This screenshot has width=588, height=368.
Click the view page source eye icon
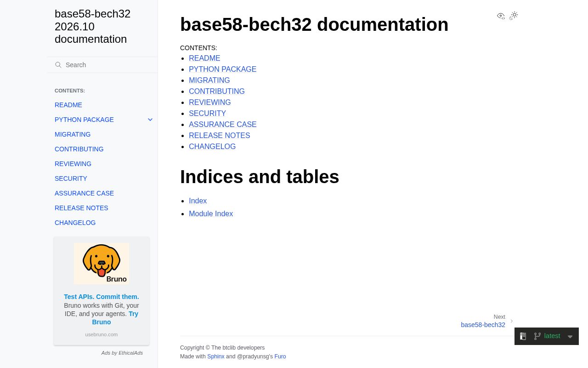point(501,16)
